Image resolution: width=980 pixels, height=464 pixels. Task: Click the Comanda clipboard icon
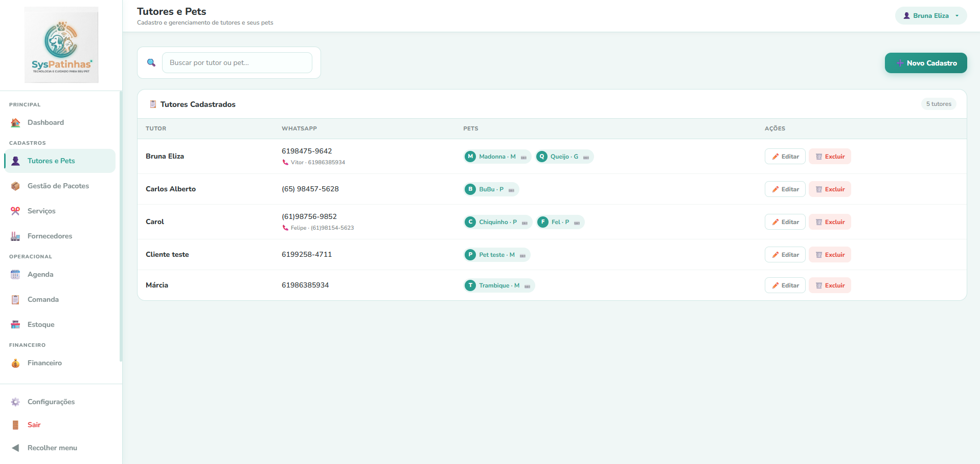15,300
